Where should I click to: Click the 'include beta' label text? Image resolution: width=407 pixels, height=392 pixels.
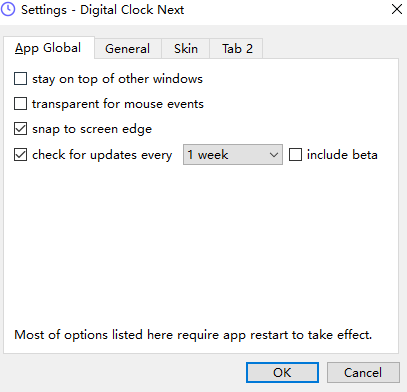tap(342, 155)
